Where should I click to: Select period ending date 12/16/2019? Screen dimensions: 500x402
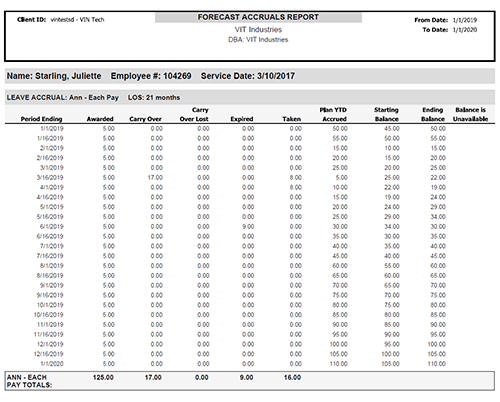(x=49, y=354)
